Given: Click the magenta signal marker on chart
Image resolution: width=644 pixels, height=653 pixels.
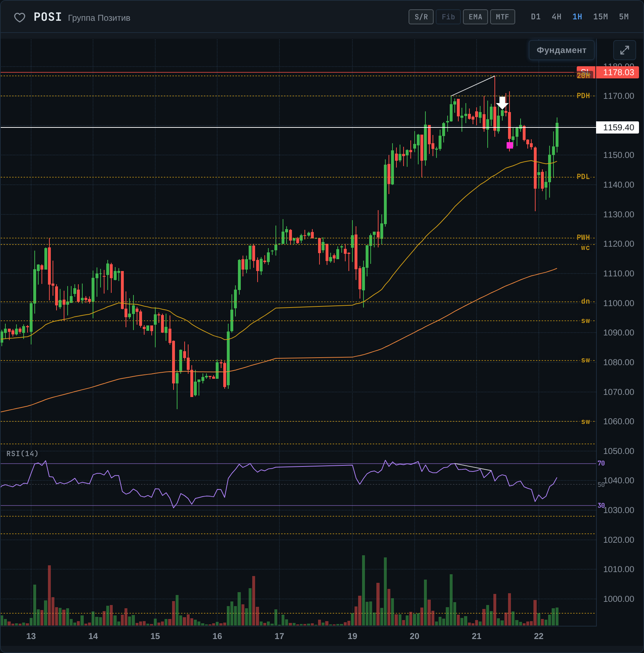Looking at the screenshot, I should (510, 145).
